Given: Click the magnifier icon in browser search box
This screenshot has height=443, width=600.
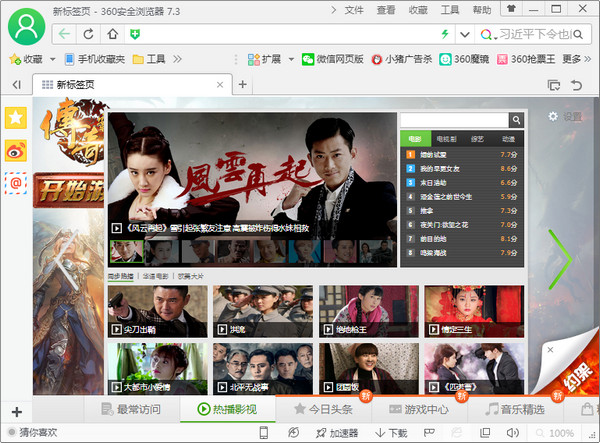Looking at the screenshot, I should pos(578,34).
